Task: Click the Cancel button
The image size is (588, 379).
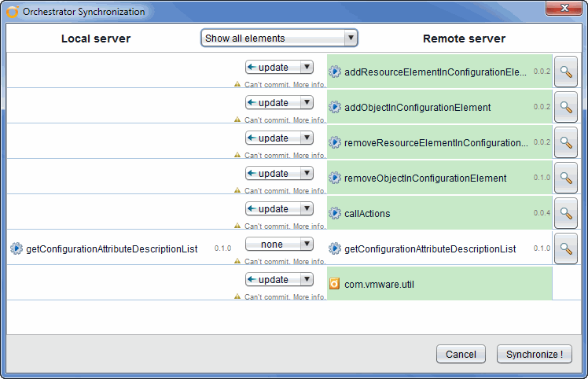Action: (x=461, y=355)
